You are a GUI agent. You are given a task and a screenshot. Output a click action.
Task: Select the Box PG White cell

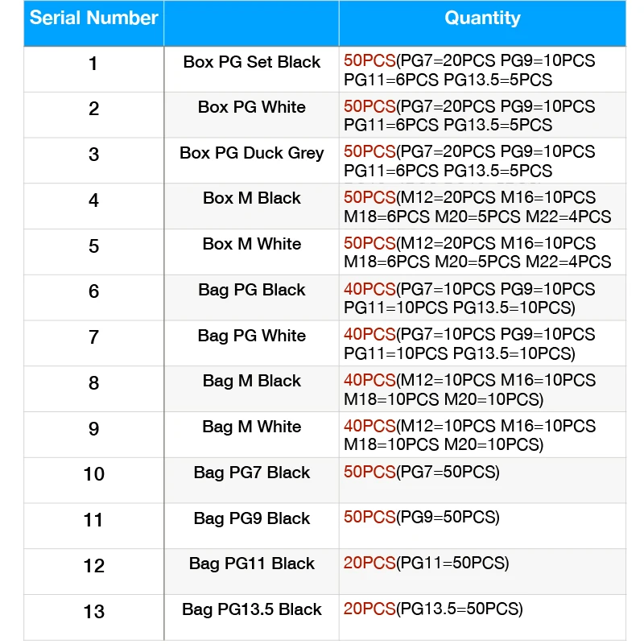click(x=251, y=107)
